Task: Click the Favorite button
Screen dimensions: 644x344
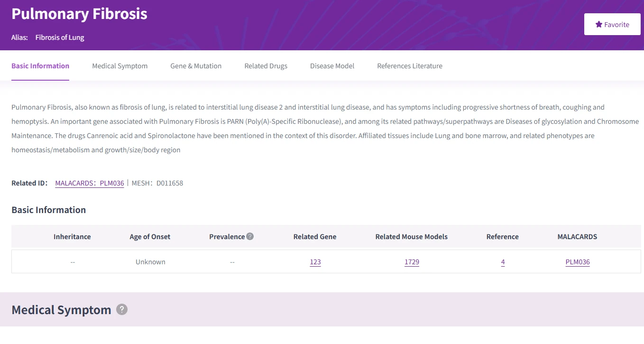Action: point(612,24)
